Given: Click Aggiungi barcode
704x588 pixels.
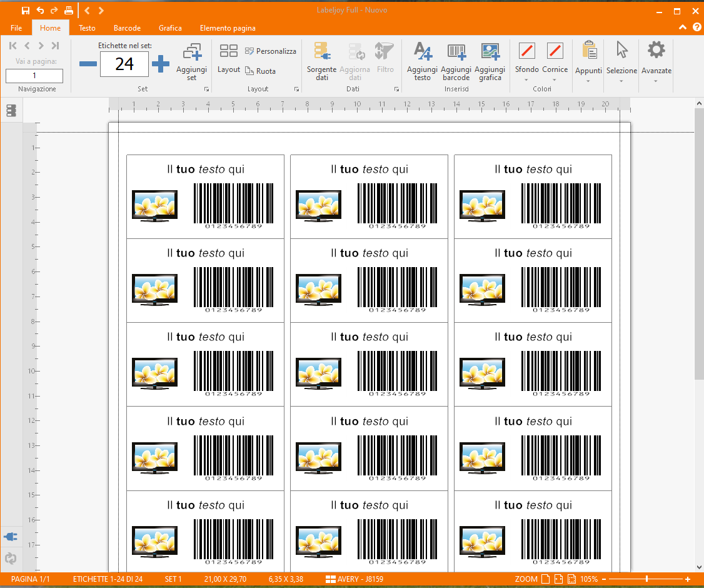Looking at the screenshot, I should (456, 62).
